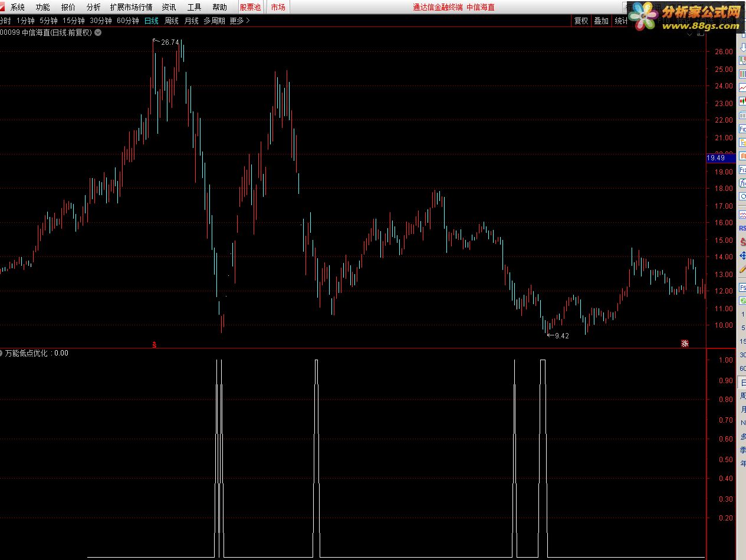Click the red line-chart icon in the sidebar

[x=742, y=87]
